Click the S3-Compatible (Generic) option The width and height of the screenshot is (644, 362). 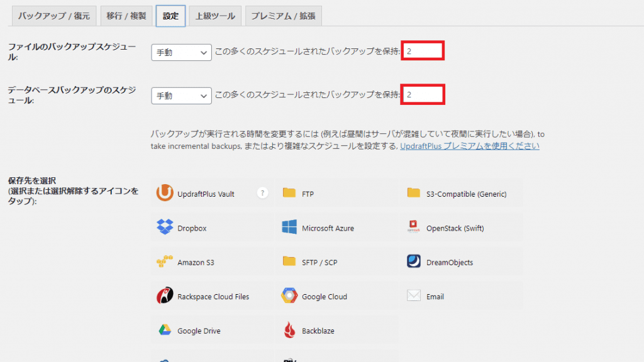tap(414, 194)
